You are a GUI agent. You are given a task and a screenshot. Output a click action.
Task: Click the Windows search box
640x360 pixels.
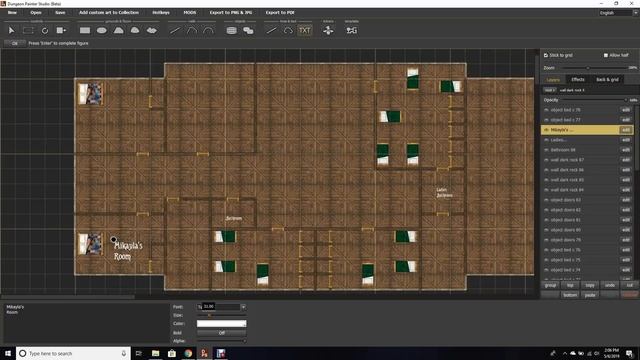[x=73, y=353]
